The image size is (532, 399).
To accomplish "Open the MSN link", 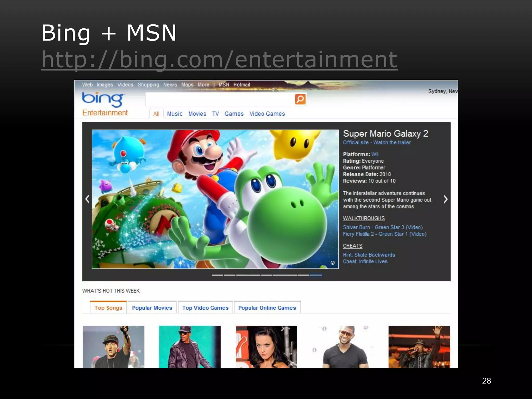I will [224, 85].
